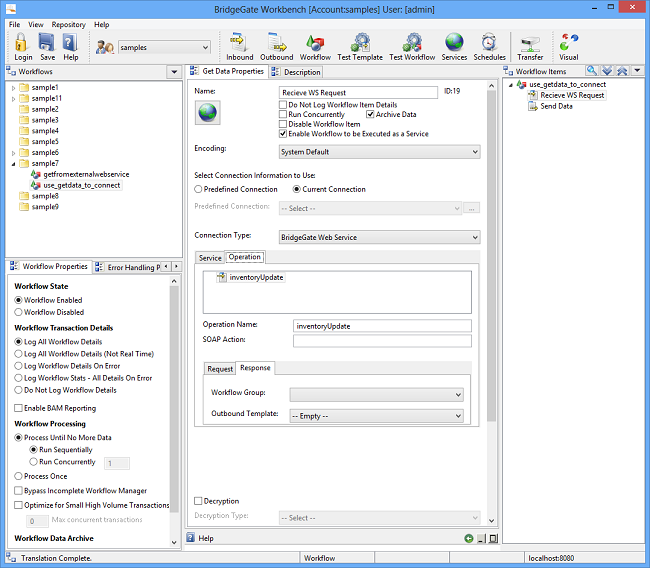Click the Transfer toolbar icon

(530, 46)
